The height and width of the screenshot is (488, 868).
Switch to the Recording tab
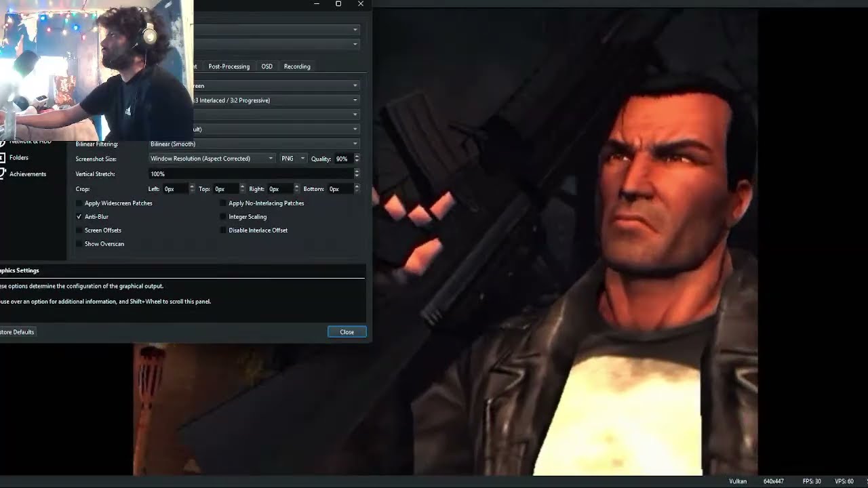(x=297, y=66)
